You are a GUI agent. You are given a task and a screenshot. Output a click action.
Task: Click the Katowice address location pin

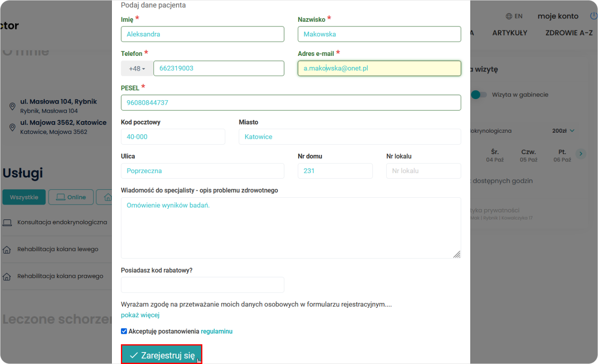pos(12,127)
